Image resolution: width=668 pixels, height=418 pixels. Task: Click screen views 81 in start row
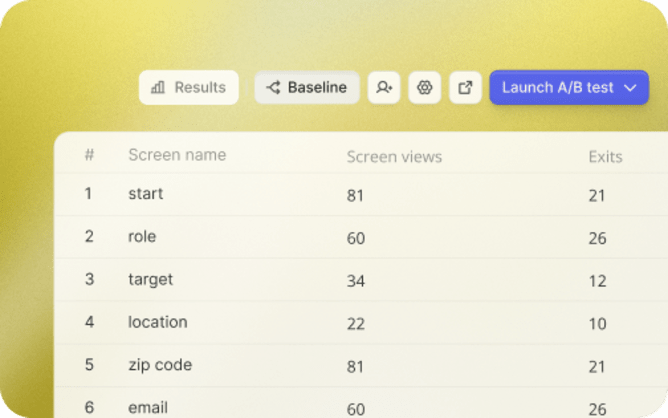355,196
